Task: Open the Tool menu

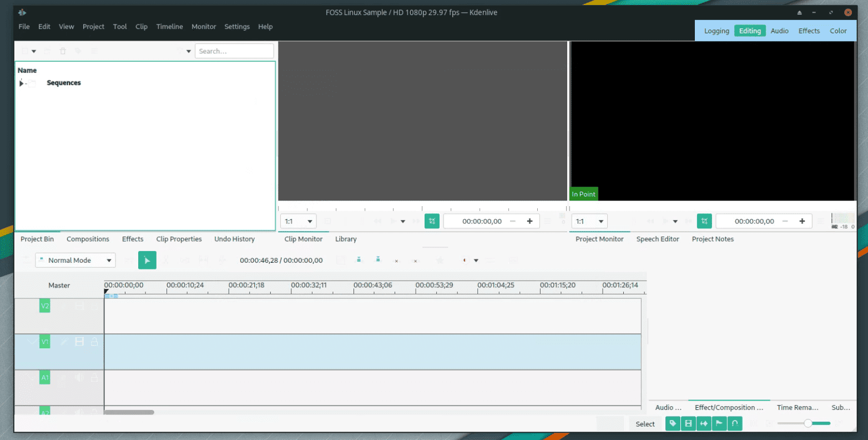Action: [x=120, y=27]
